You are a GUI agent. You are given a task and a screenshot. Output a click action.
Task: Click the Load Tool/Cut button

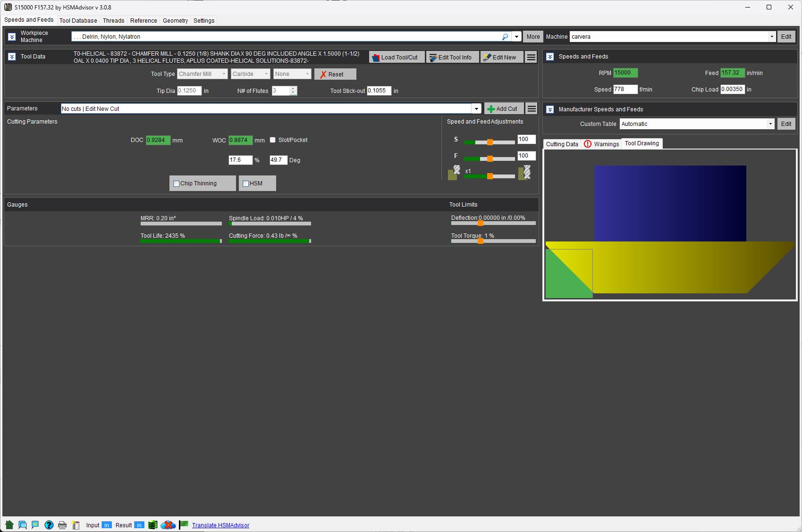[x=397, y=57]
